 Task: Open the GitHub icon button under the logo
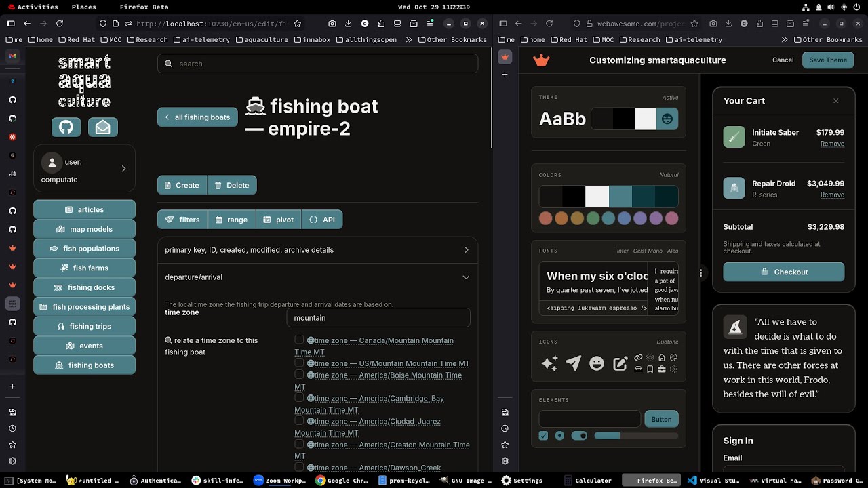[66, 127]
